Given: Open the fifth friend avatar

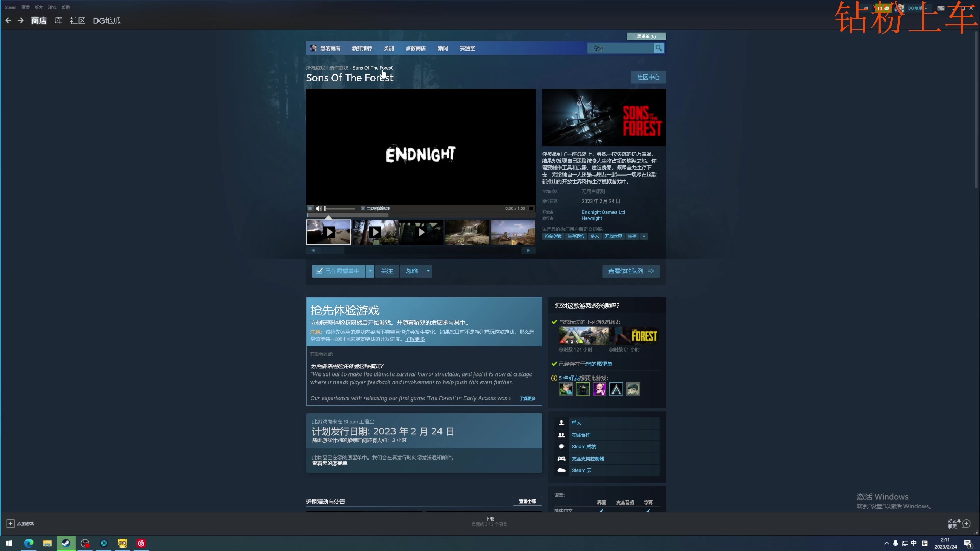Looking at the screenshot, I should click(633, 390).
